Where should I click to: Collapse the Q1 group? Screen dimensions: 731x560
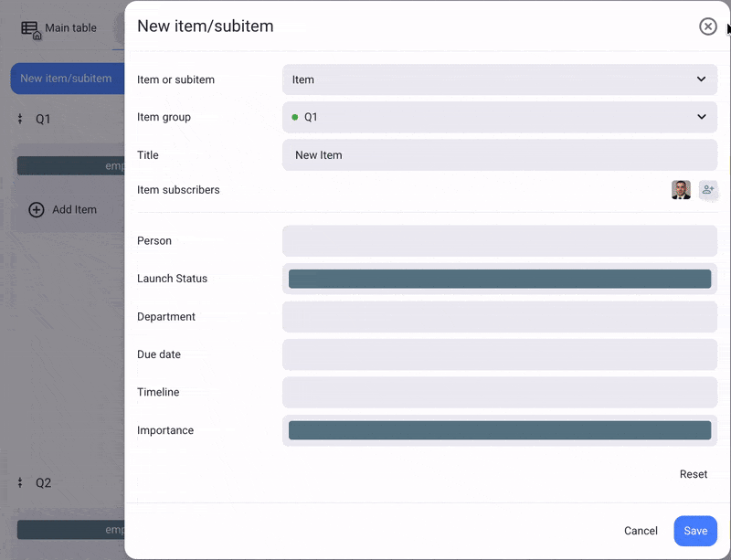(20, 119)
